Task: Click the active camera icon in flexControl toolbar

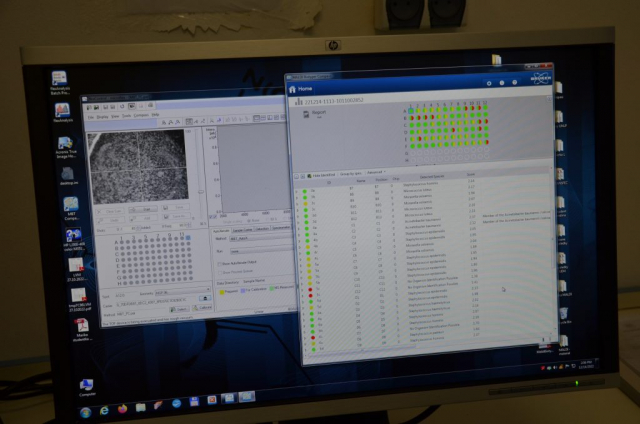Action: (x=131, y=107)
